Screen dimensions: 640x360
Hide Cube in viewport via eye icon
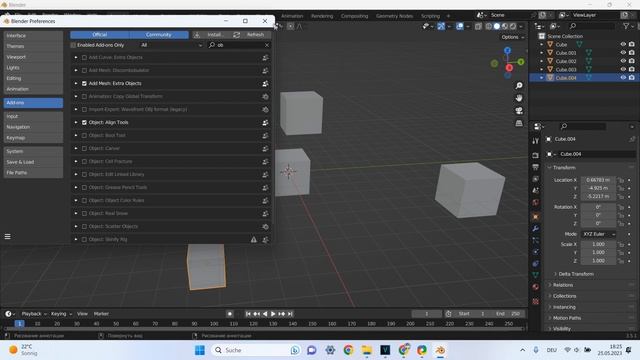pyautogui.click(x=623, y=44)
